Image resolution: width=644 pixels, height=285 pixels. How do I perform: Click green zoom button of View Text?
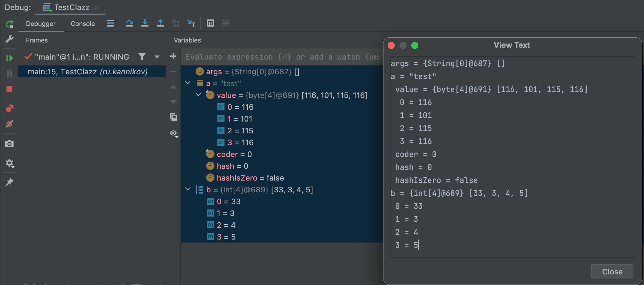click(415, 45)
